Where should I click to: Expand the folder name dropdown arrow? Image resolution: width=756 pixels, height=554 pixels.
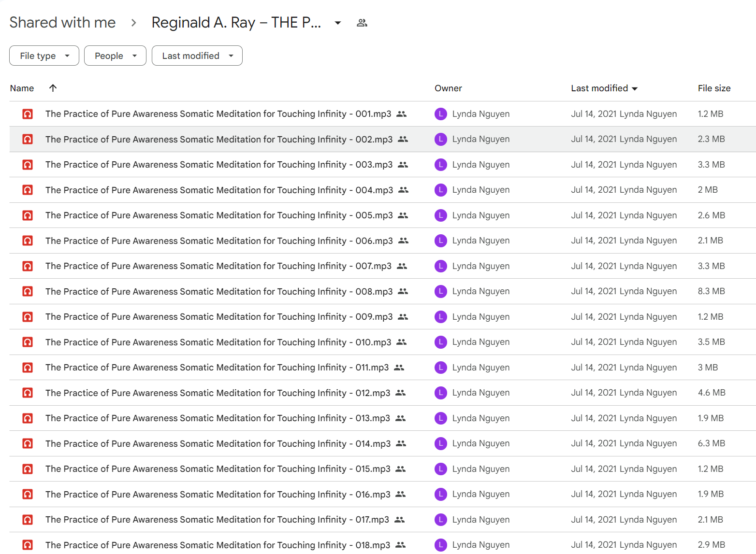[338, 23]
